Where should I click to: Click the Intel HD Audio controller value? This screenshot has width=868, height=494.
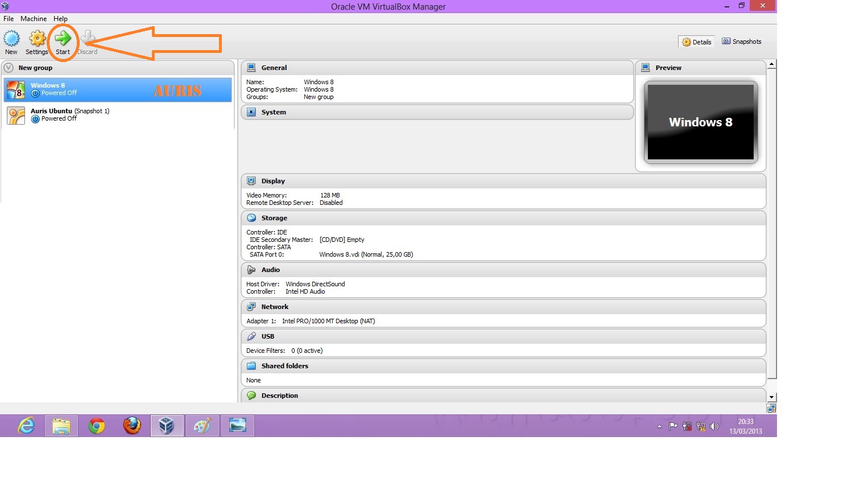coord(305,291)
